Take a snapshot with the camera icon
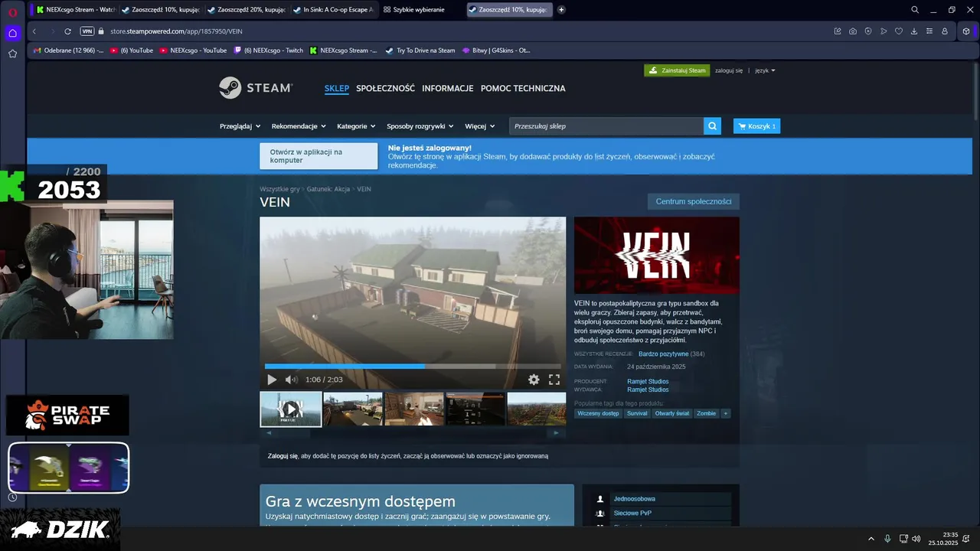980x551 pixels. (x=853, y=31)
